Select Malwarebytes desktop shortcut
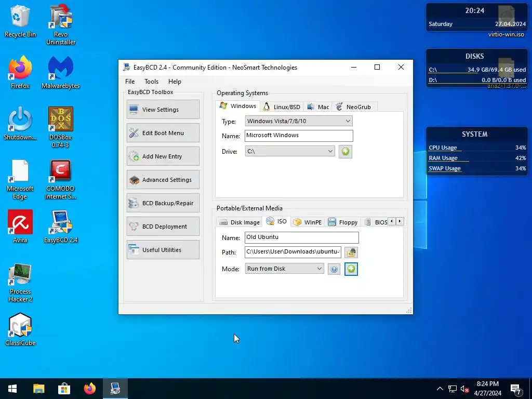The width and height of the screenshot is (532, 399). tap(61, 72)
